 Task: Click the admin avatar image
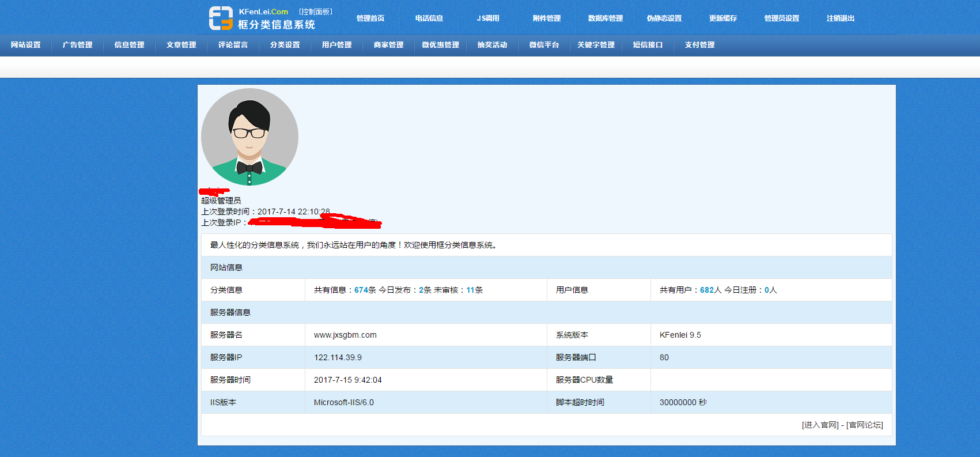(249, 137)
